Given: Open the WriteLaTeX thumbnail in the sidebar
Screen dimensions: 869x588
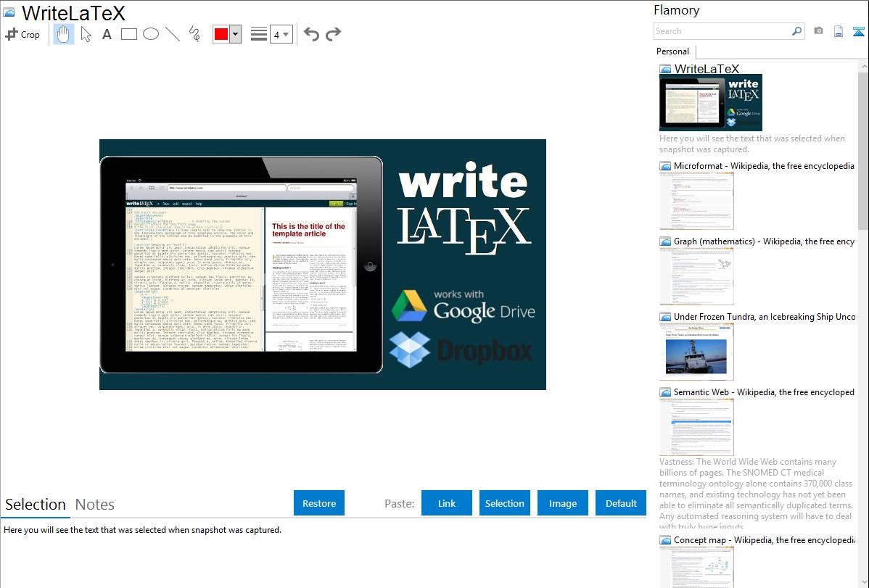Looking at the screenshot, I should pyautogui.click(x=710, y=102).
